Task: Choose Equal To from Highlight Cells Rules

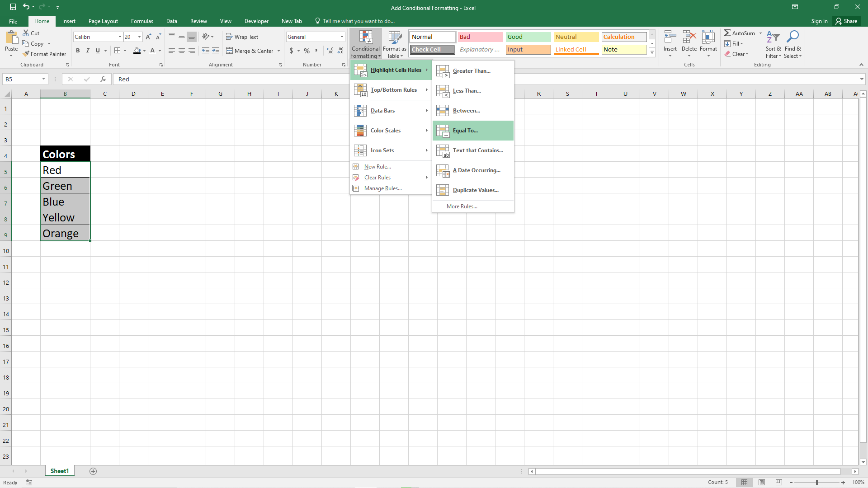Action: (x=465, y=131)
